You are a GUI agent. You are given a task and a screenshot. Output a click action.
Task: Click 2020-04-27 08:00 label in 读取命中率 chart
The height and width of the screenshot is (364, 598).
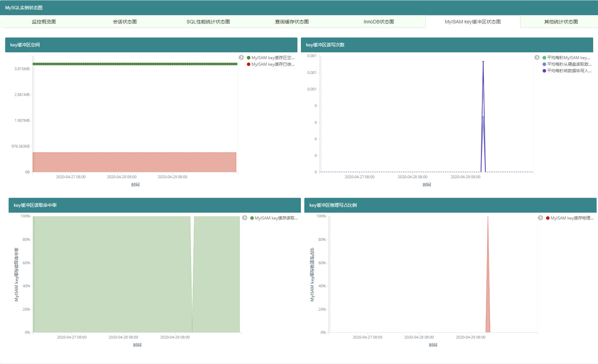[72, 337]
